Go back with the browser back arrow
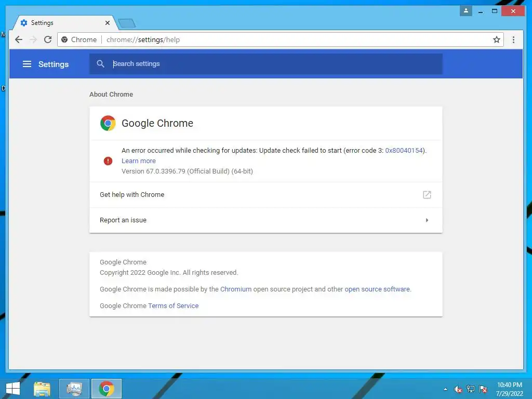This screenshot has height=399, width=532. coord(19,39)
